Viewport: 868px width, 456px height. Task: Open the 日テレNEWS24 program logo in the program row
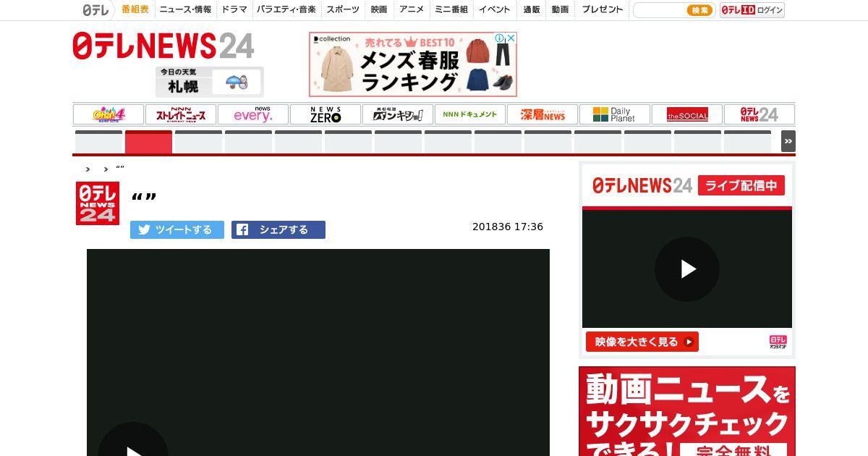[759, 114]
